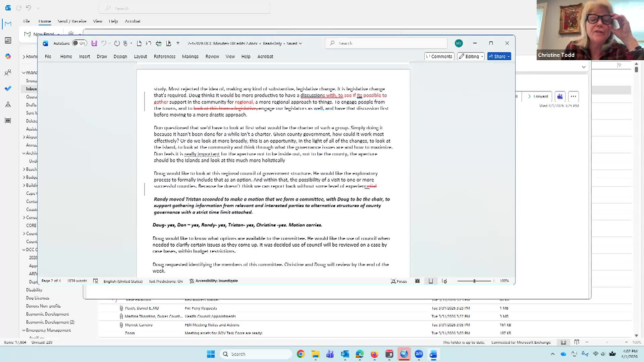Click the quick print icon in Word's quick access toolbar
644x362 pixels.
159,43
